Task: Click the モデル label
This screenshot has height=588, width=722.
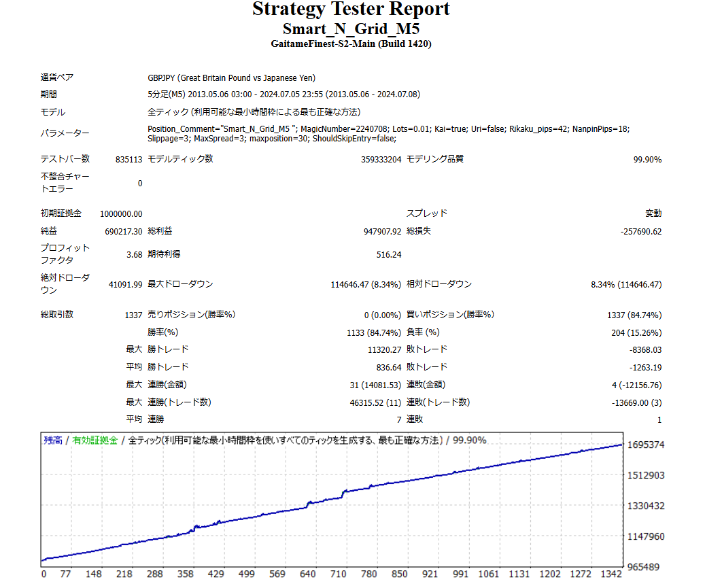Action: tap(53, 112)
